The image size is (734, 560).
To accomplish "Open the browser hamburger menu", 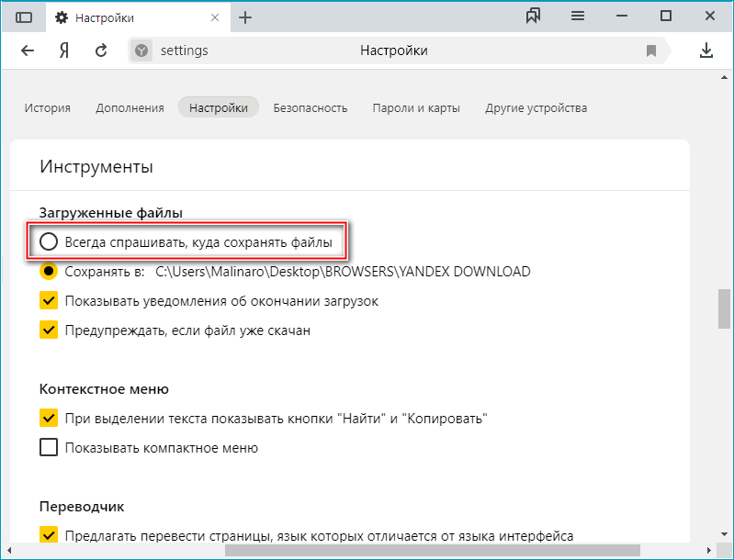I will point(578,16).
